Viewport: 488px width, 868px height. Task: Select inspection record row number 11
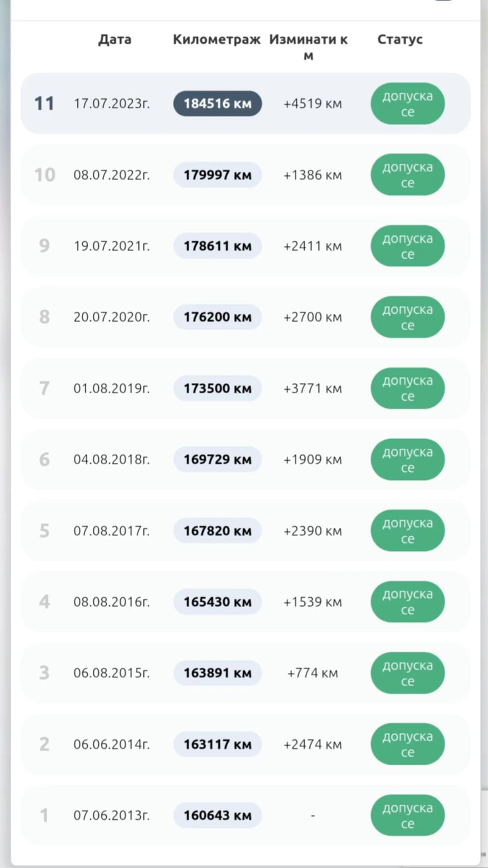(246, 103)
